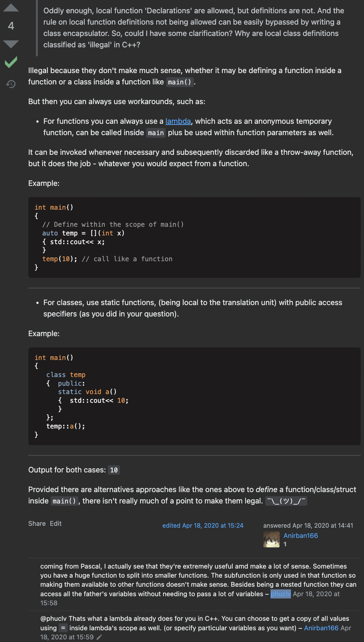The height and width of the screenshot is (642, 364).
Task: Click the green accepted answer checkmark
Action: [x=11, y=62]
